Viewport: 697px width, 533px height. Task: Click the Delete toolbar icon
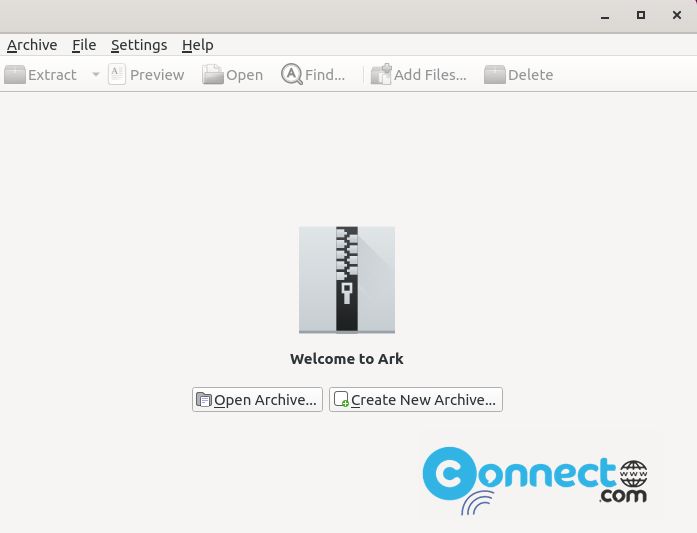[494, 75]
